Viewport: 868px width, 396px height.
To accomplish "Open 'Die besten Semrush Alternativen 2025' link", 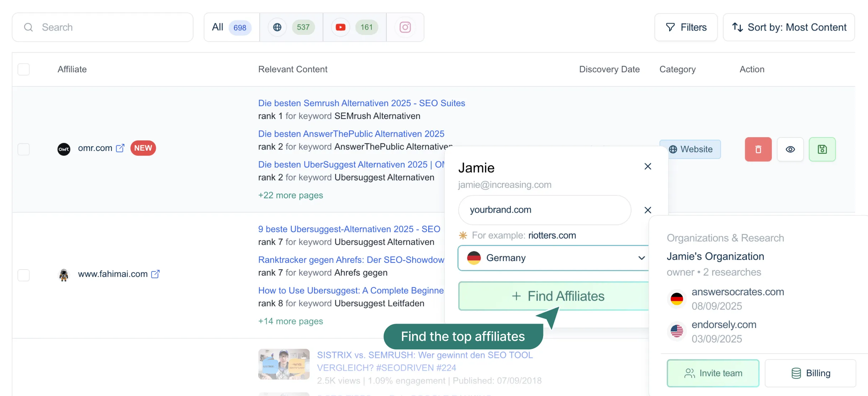I will click(362, 103).
